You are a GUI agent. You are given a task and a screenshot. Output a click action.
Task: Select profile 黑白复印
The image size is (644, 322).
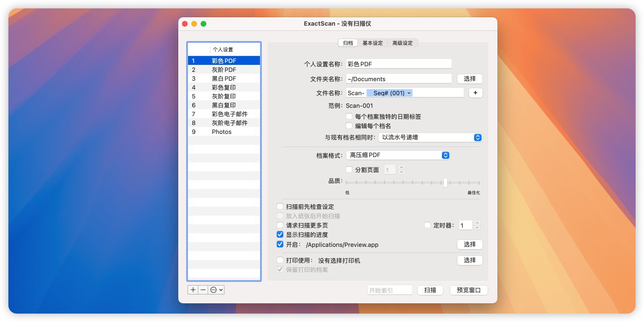coord(224,105)
